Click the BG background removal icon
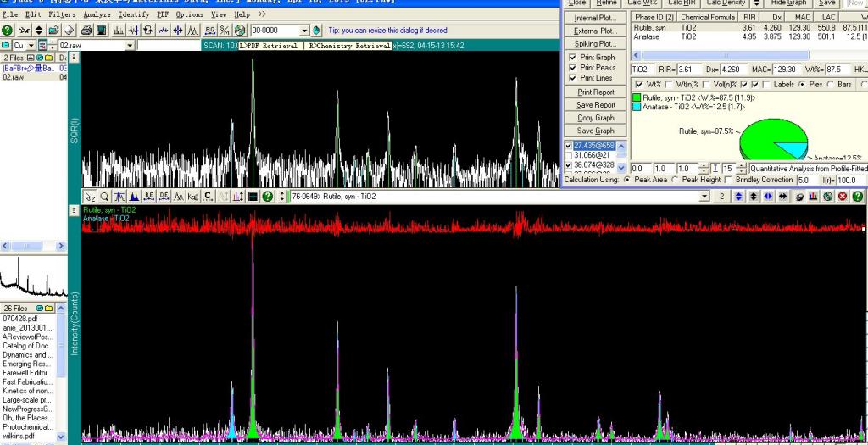Viewport: 868px width, 445px height. (209, 31)
